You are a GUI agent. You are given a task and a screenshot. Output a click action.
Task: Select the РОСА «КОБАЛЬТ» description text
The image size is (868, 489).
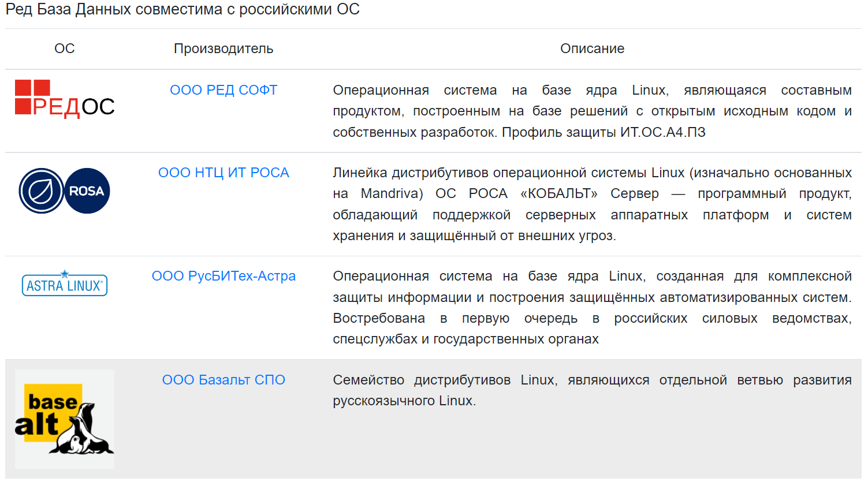[592, 204]
